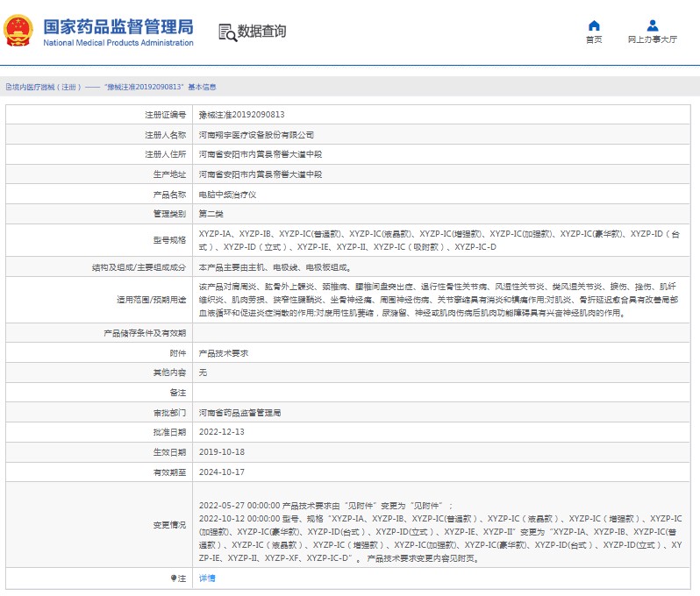Select effective date 2019-10-18
The image size is (700, 596).
click(x=221, y=452)
